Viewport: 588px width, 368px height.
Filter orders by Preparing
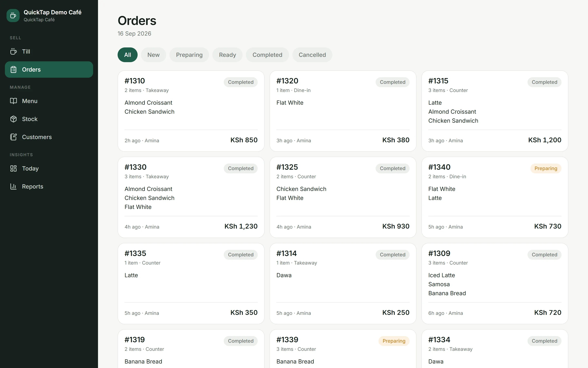(189, 55)
